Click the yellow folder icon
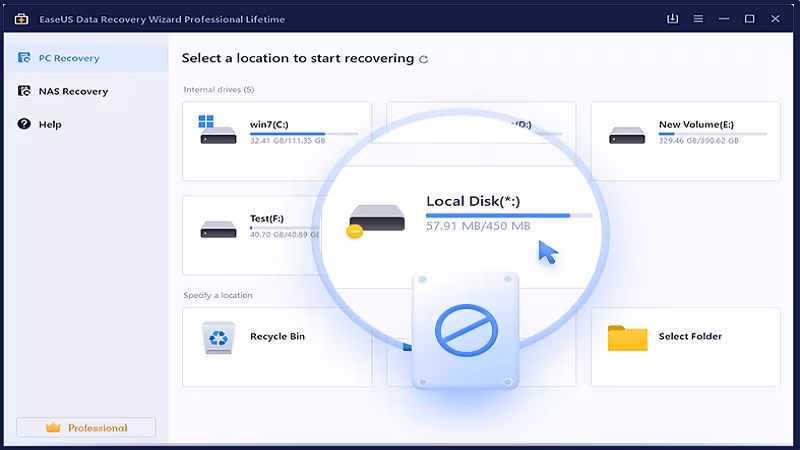Screen dimensions: 800x450 628,338
